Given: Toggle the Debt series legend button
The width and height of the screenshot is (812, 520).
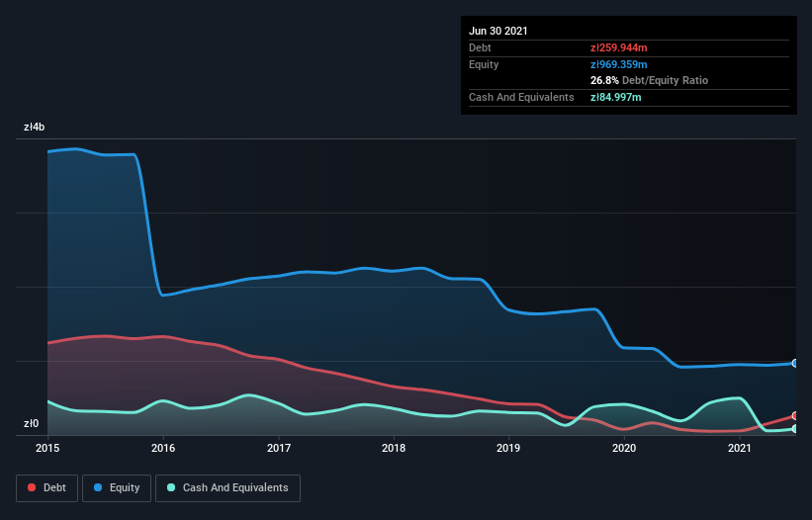Looking at the screenshot, I should coord(47,488).
